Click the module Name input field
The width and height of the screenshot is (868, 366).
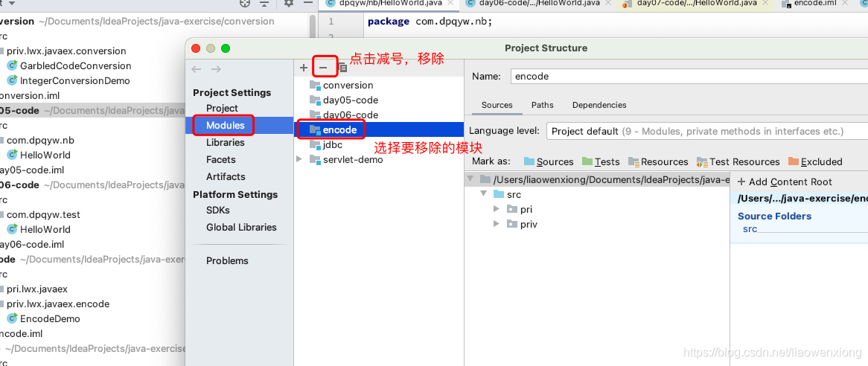(689, 77)
